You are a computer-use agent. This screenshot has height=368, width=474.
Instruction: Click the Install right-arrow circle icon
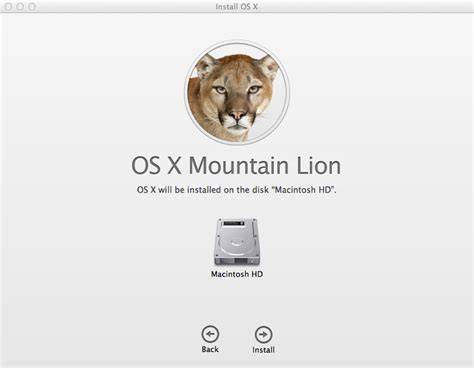click(x=263, y=334)
